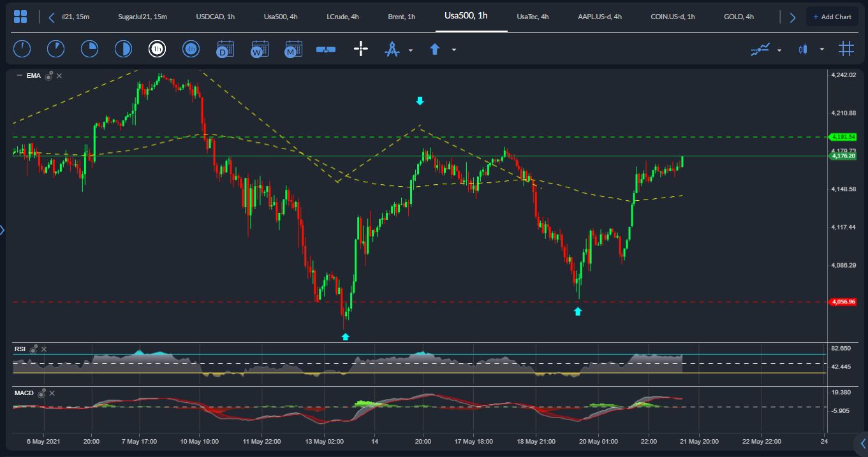Remove the RSI indicator with X

click(43, 349)
